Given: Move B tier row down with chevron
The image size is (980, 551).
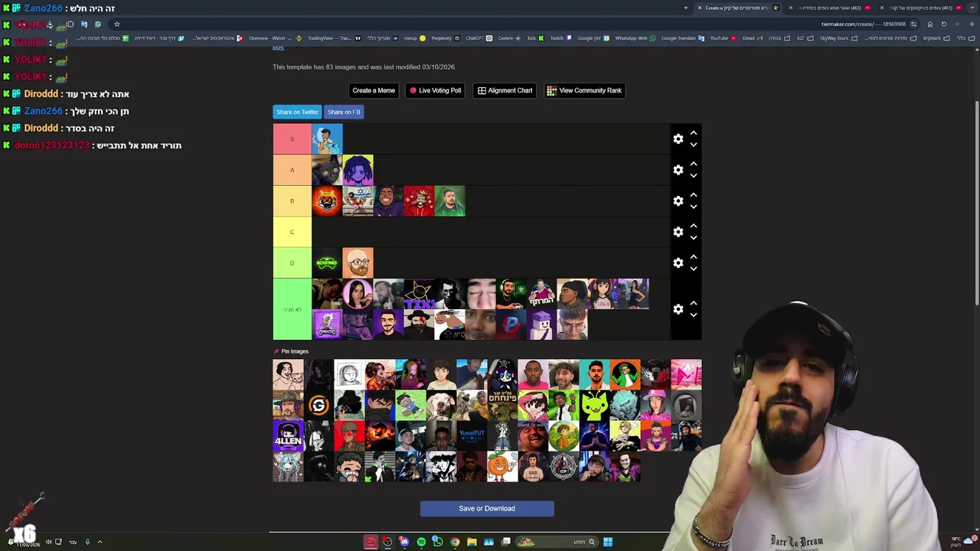Looking at the screenshot, I should coord(693,207).
